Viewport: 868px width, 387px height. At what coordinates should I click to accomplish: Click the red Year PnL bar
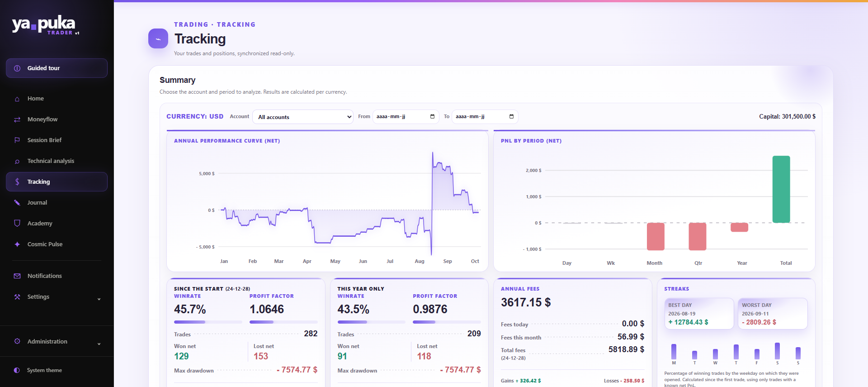point(740,227)
